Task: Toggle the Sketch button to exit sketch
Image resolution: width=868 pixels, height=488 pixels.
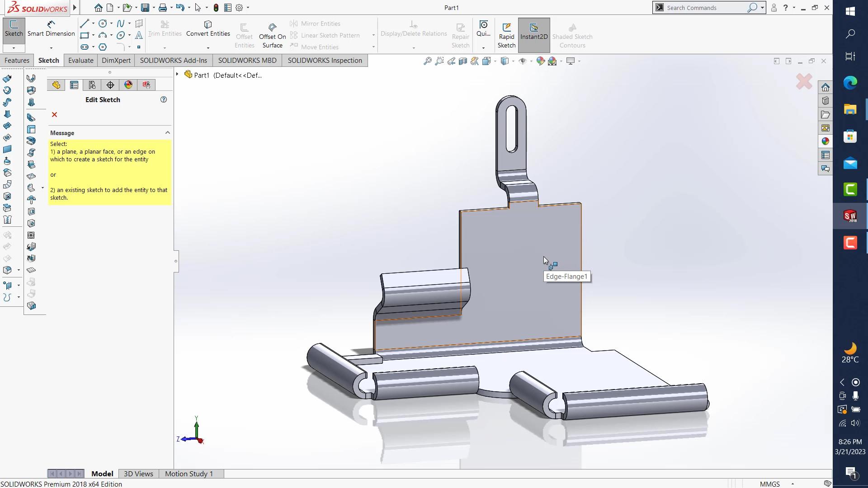Action: tap(14, 28)
